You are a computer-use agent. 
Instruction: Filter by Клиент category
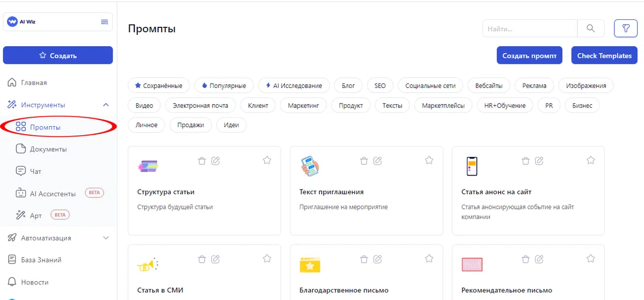point(258,106)
